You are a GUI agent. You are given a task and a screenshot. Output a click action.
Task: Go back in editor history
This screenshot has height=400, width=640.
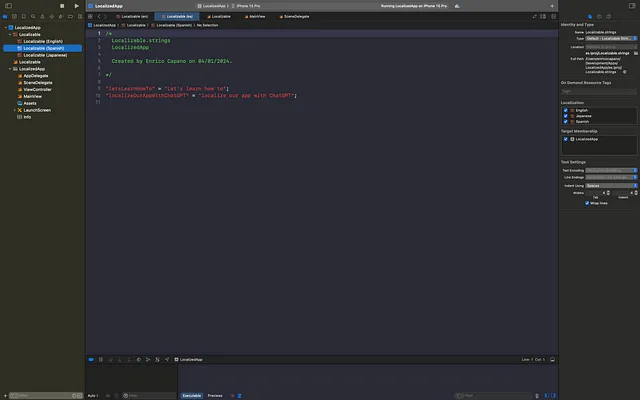point(99,17)
